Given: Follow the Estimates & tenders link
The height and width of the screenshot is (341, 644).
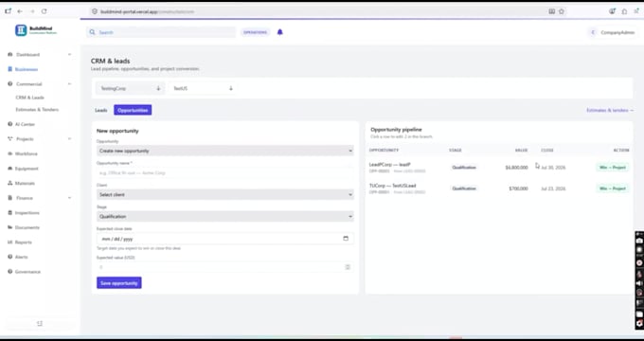Looking at the screenshot, I should [610, 110].
